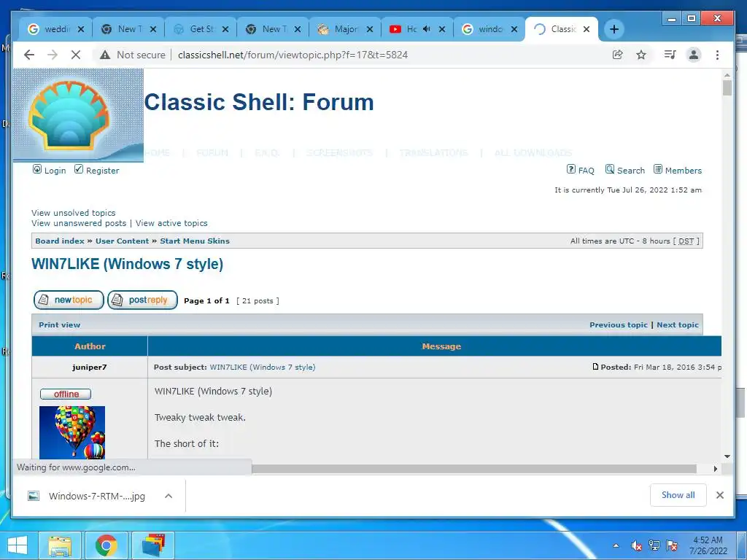Click the address bar URL

[x=293, y=55]
